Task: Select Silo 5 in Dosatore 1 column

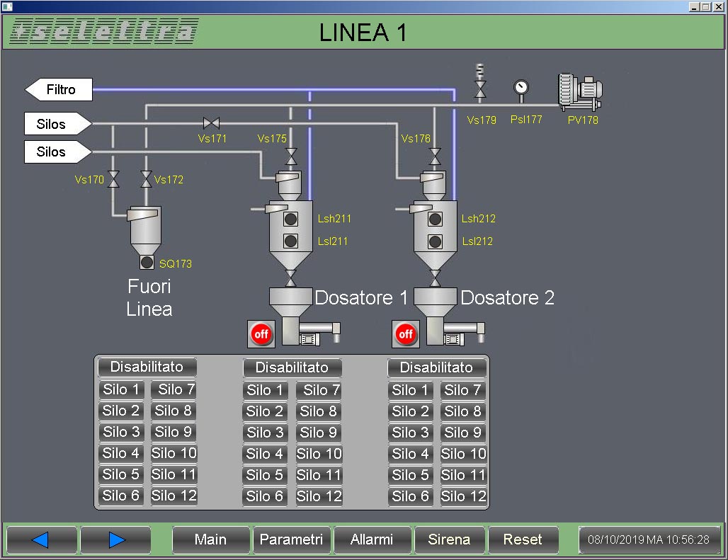Action: (265, 475)
